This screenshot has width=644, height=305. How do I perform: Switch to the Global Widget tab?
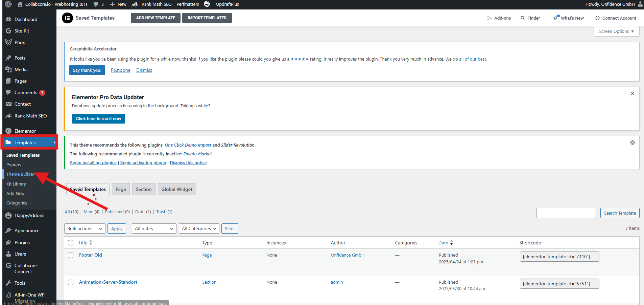coord(177,189)
